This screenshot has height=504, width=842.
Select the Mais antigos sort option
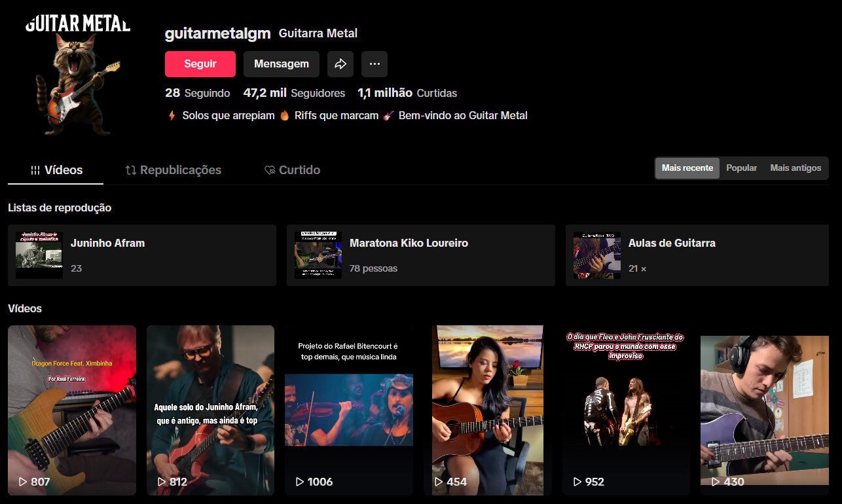point(796,168)
